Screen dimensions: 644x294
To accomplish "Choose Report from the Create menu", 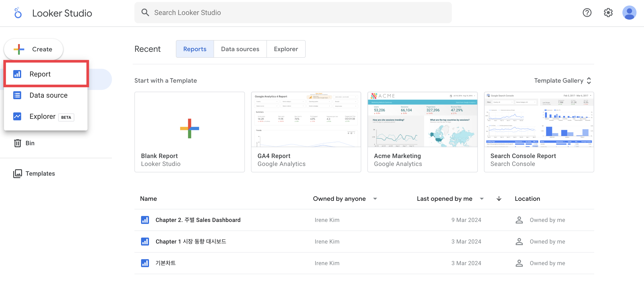I will pyautogui.click(x=40, y=74).
